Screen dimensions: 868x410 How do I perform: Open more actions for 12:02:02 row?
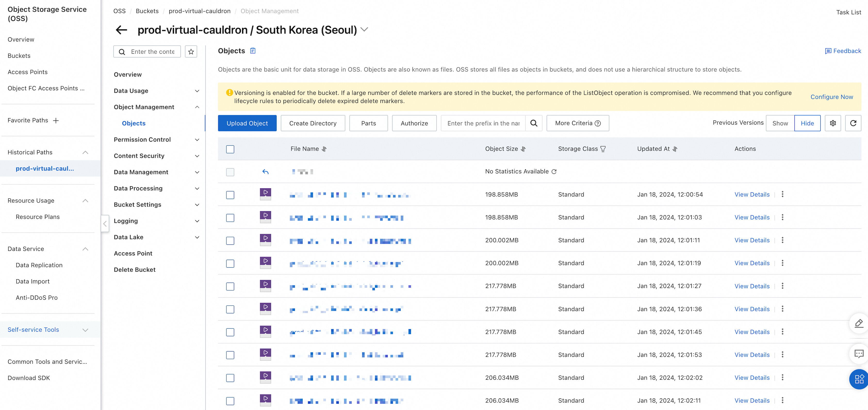point(782,378)
